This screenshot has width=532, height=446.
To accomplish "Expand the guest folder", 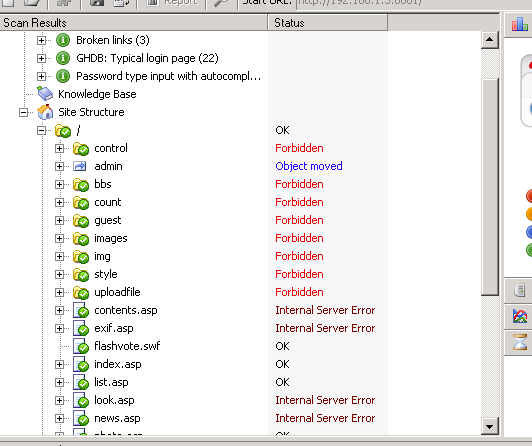I will [x=59, y=220].
